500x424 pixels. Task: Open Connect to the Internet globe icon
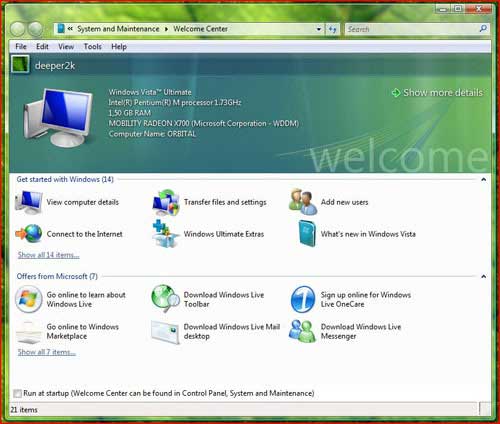pos(29,233)
